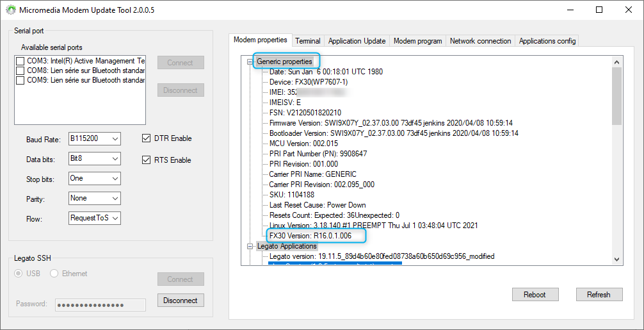Click the properties list scrollbar down arrow

pos(617,259)
